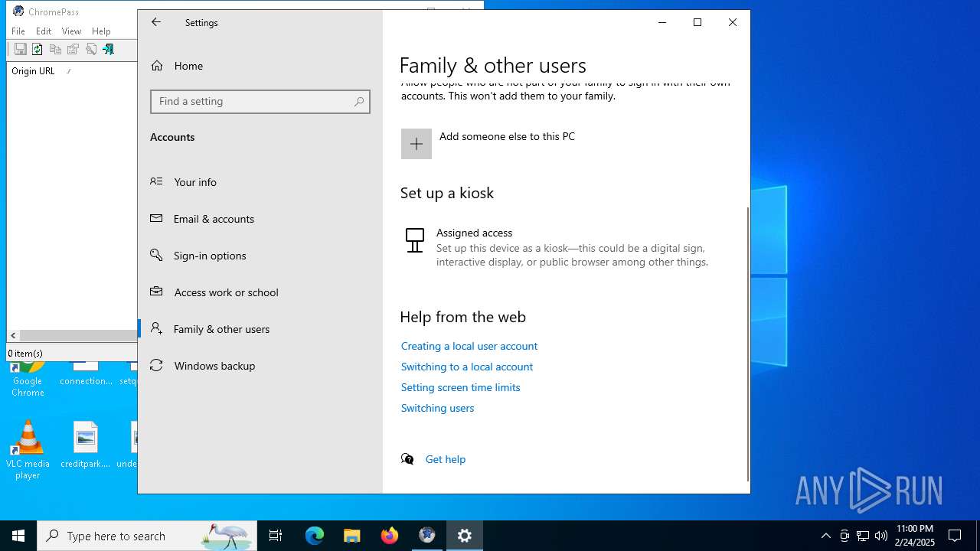Click the taskbar search box
980x551 pixels.
pyautogui.click(x=147, y=536)
